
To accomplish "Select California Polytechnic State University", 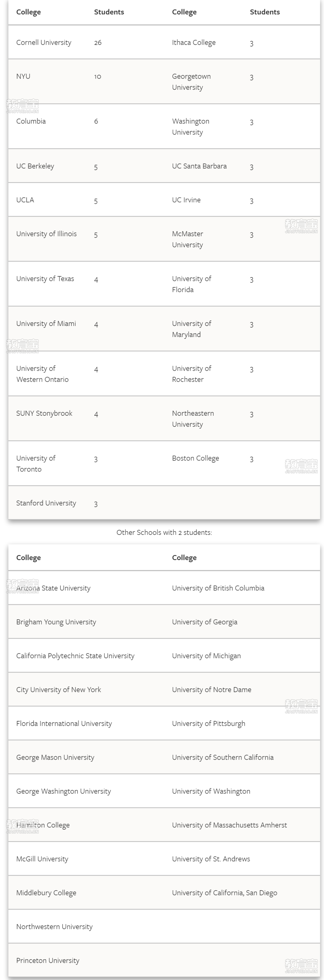I will click(75, 656).
